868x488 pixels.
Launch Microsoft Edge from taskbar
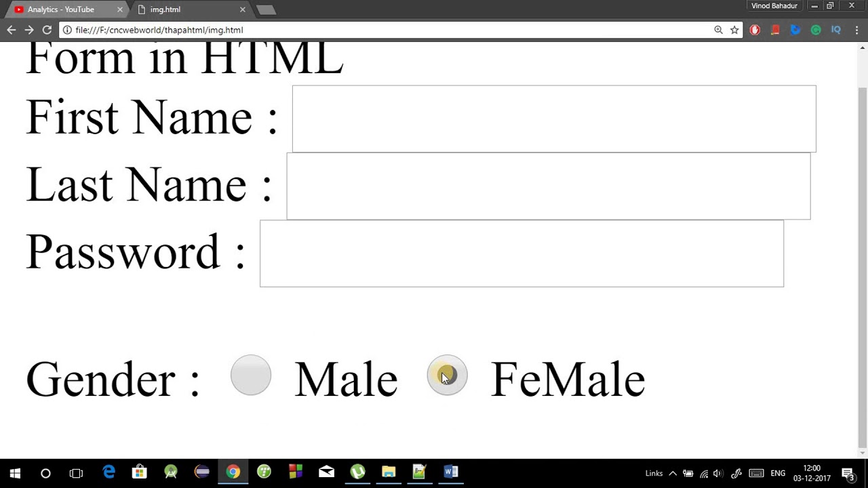point(108,472)
